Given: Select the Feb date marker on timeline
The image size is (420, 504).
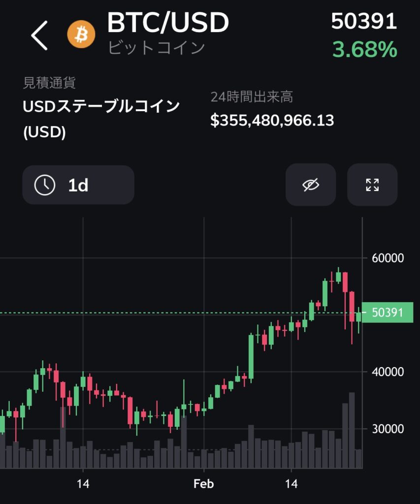Looking at the screenshot, I should [x=203, y=484].
